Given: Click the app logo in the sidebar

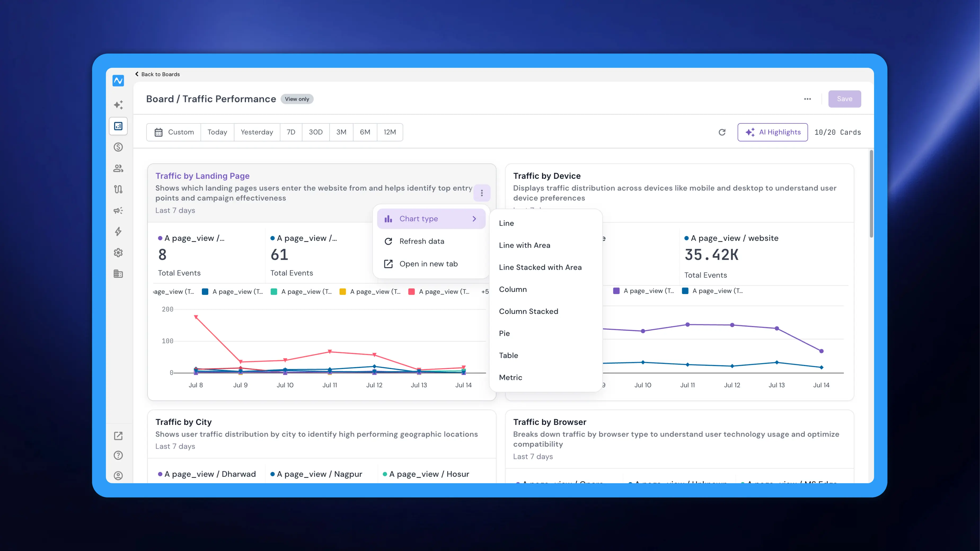Looking at the screenshot, I should tap(118, 81).
